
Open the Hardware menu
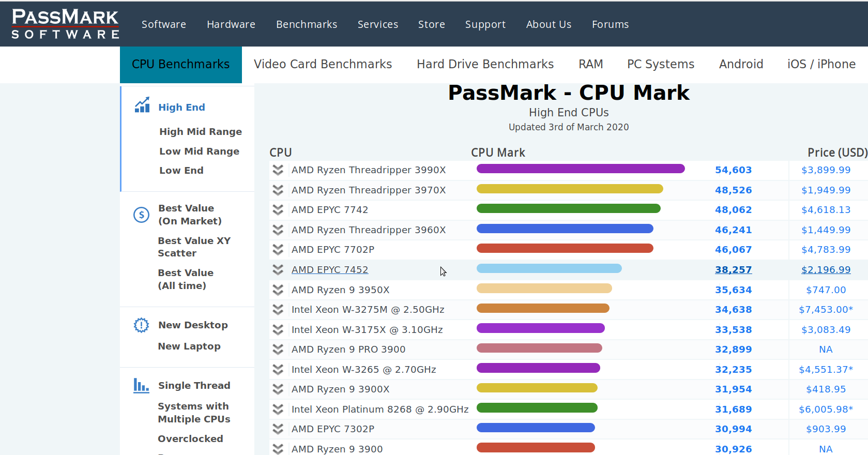231,24
